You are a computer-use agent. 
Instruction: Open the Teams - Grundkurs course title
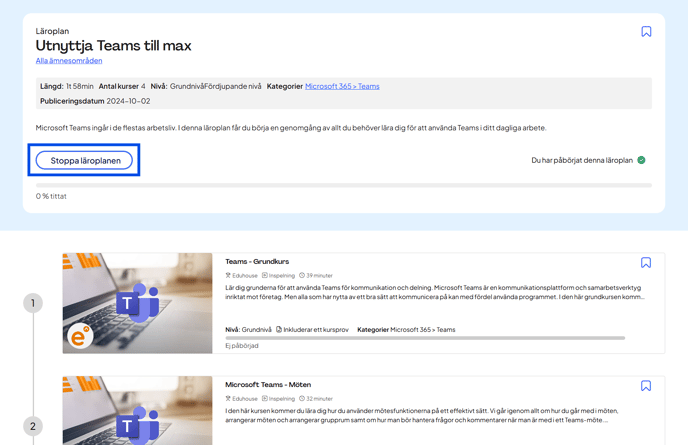tap(257, 262)
